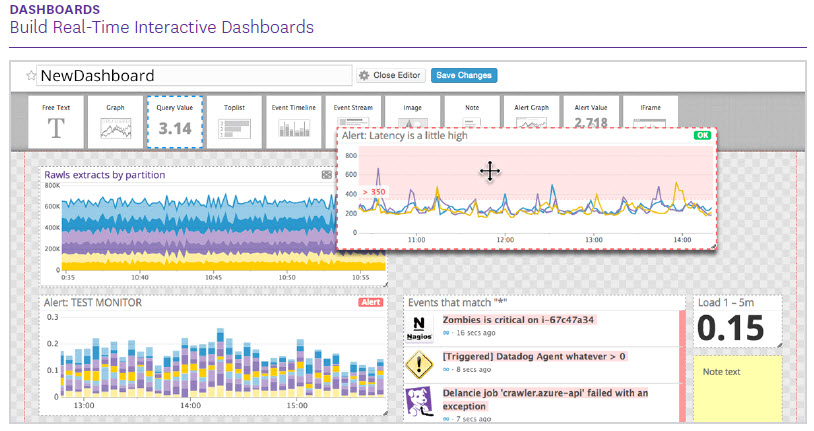Select the Event Timeline widget
Image resolution: width=814 pixels, height=431 pixels.
point(294,121)
